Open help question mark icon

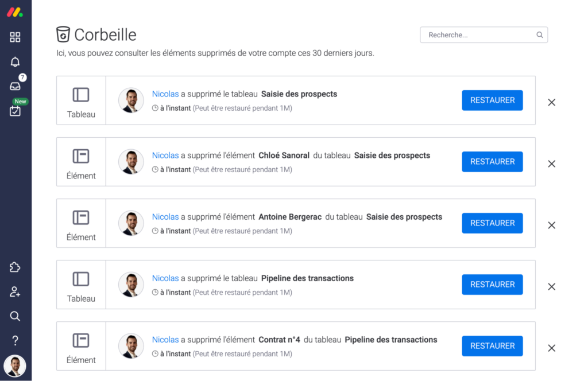(x=15, y=340)
